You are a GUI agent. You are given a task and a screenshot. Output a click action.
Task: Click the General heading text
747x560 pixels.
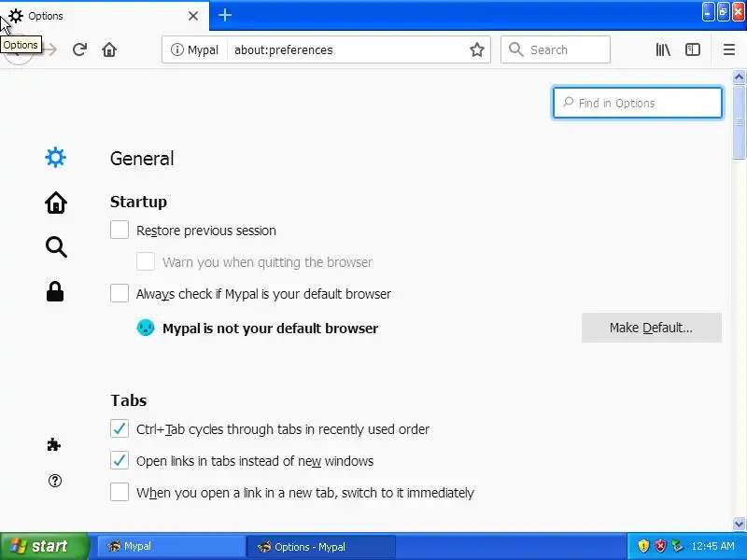click(x=142, y=159)
